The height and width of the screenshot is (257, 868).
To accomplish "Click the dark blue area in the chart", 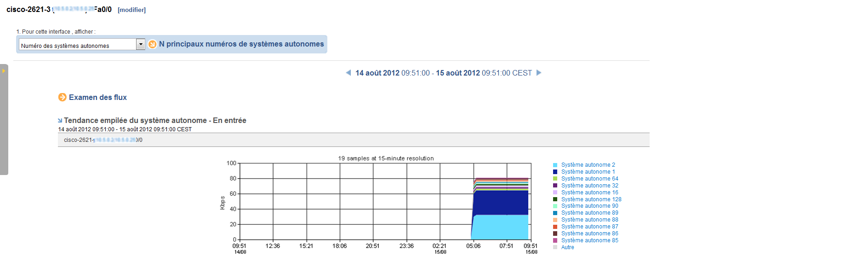I will pos(501,203).
